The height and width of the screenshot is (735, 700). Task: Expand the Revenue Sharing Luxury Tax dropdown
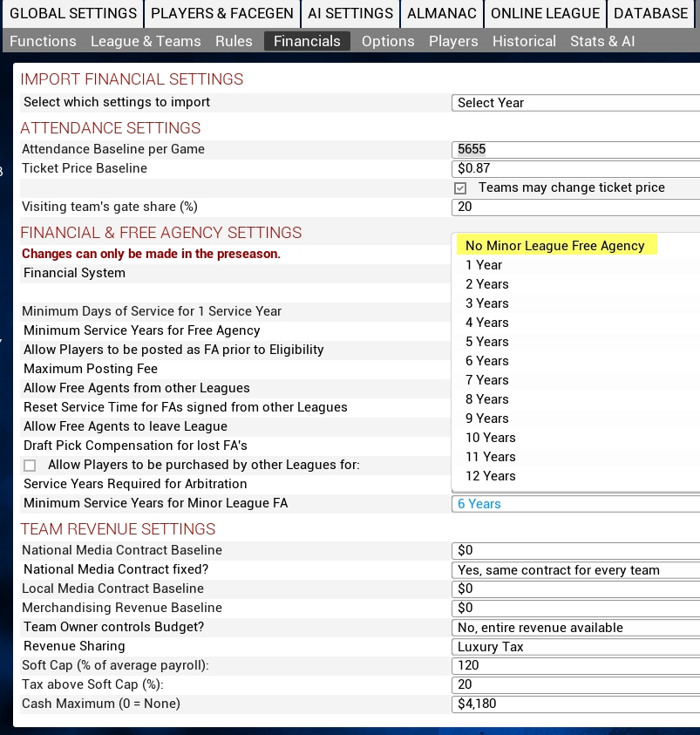(x=575, y=647)
